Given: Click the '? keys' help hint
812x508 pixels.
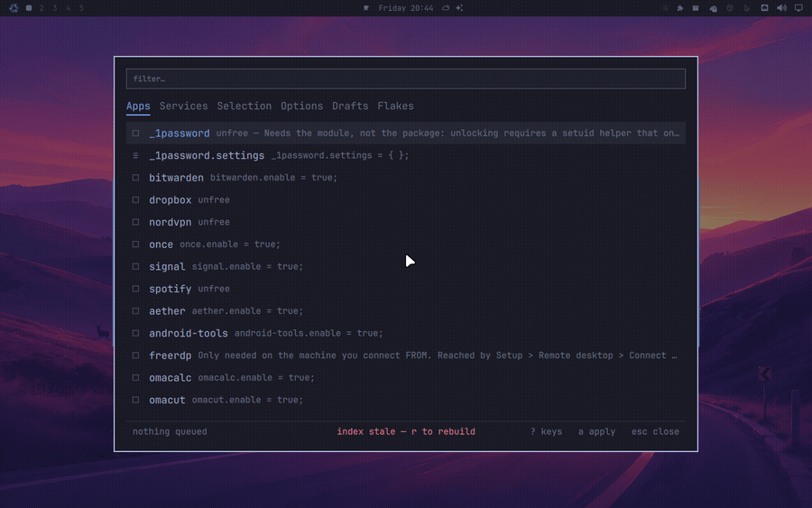Looking at the screenshot, I should click(x=547, y=432).
